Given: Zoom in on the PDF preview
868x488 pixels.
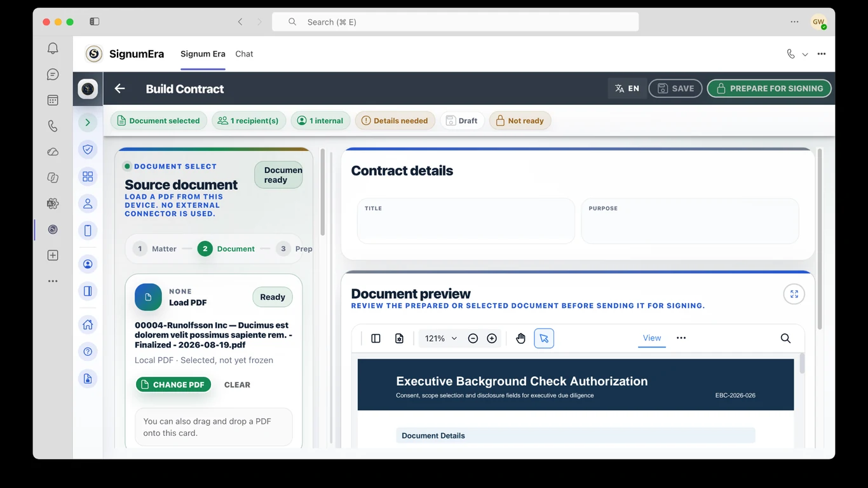Looking at the screenshot, I should click(492, 339).
